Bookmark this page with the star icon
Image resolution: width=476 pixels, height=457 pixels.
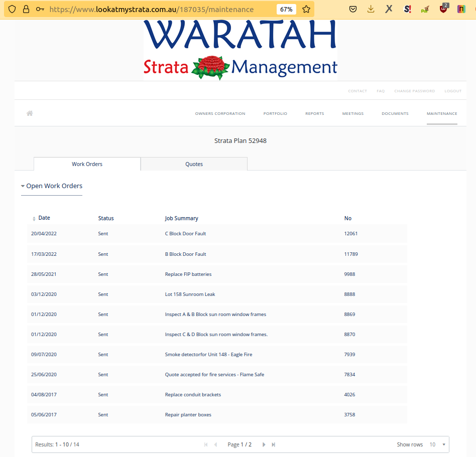306,9
